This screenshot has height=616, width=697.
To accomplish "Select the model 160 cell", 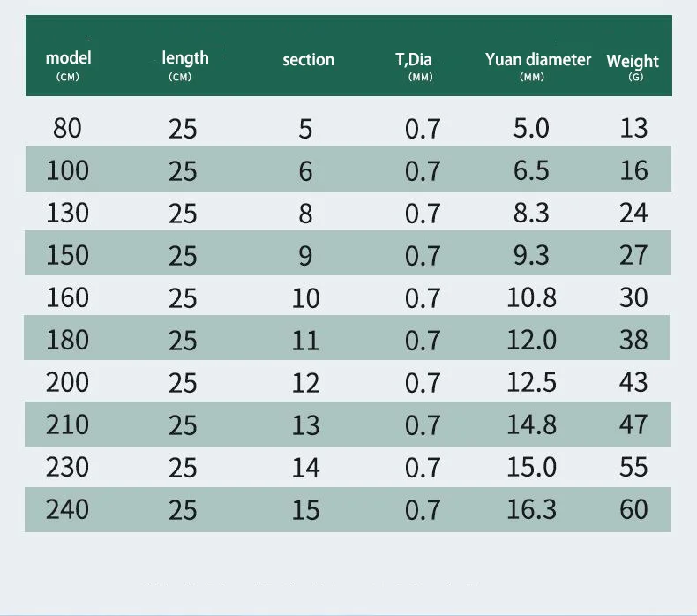I will click(67, 297).
